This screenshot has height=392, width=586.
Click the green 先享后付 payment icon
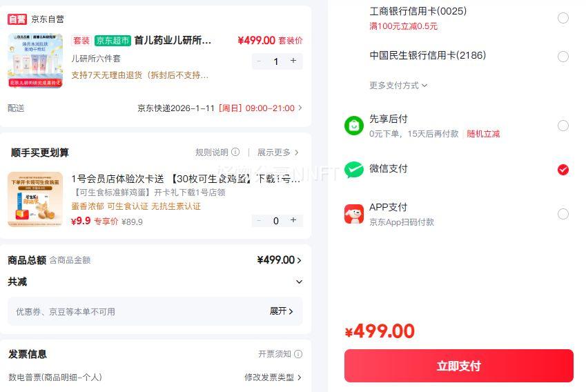tap(354, 126)
